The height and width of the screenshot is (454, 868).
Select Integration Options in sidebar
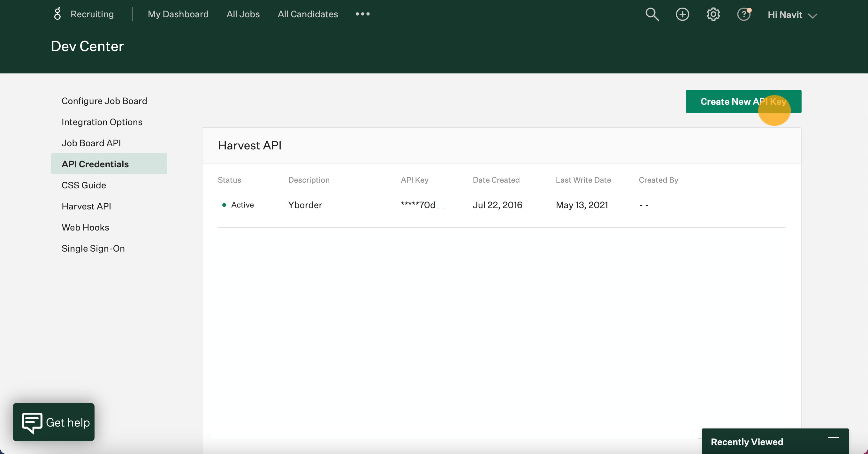102,122
